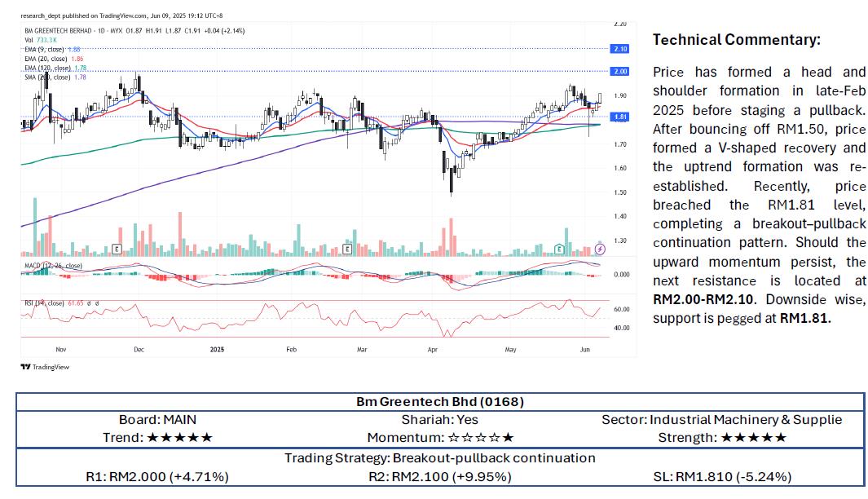Click the bold RM2.00-RM2.10 resistance text
This screenshot has height=499, width=868.
click(x=703, y=299)
